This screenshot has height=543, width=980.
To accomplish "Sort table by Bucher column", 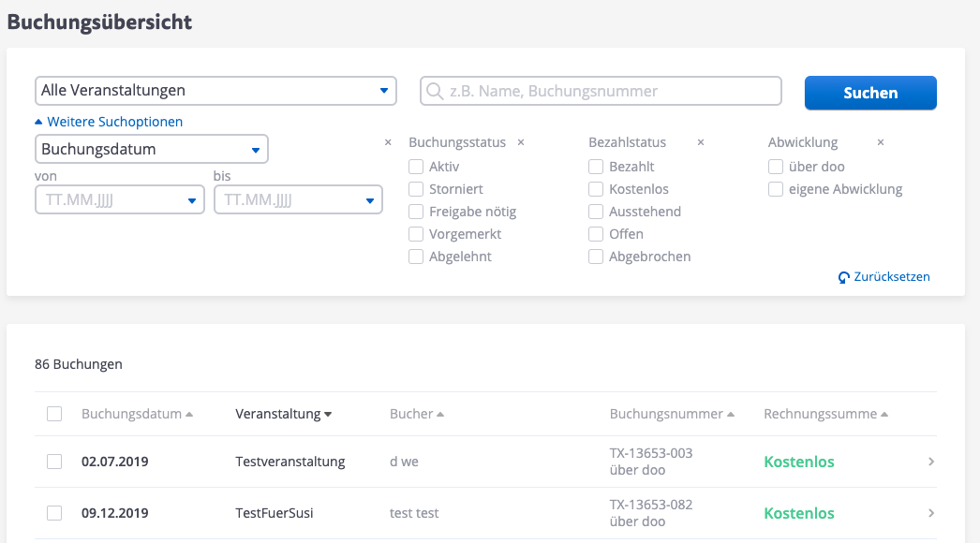I will point(416,414).
